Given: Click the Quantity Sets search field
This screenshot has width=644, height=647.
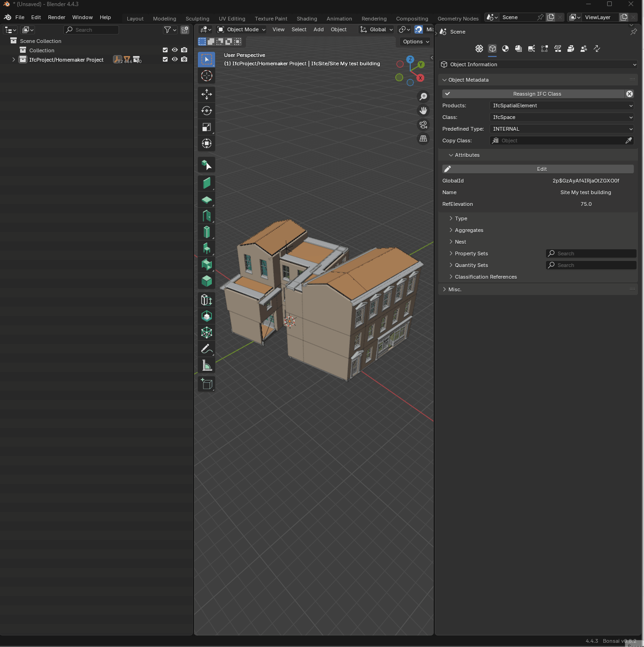Looking at the screenshot, I should pyautogui.click(x=591, y=265).
